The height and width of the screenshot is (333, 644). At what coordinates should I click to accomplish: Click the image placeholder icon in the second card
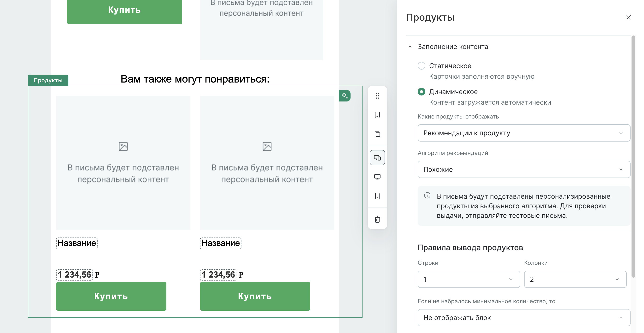267,146
